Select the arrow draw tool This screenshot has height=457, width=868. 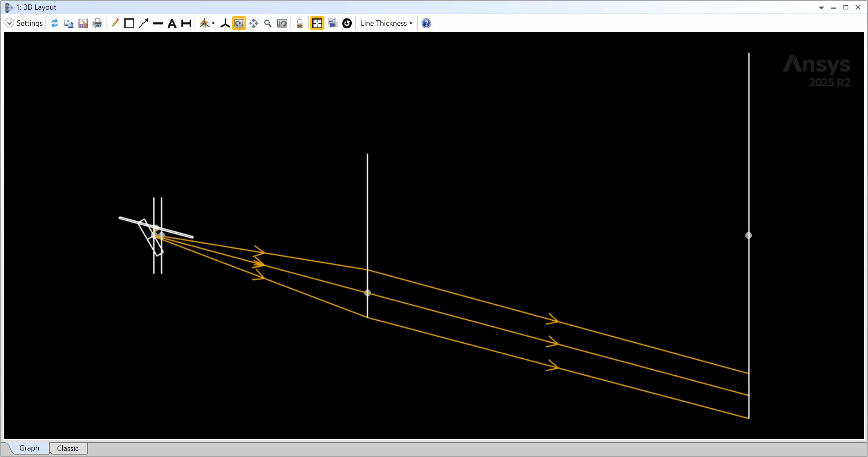tap(144, 23)
